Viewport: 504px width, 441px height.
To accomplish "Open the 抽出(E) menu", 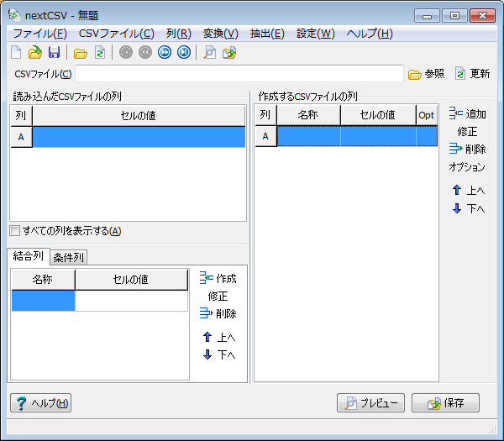I will click(267, 34).
